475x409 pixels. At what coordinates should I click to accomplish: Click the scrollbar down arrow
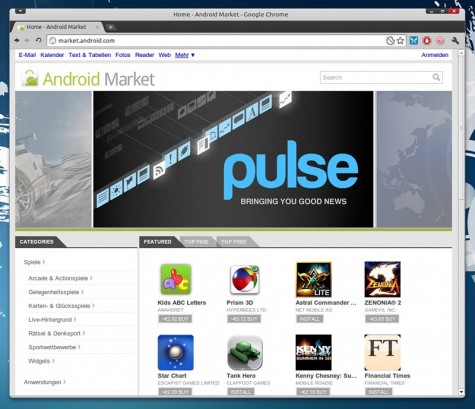(x=461, y=392)
